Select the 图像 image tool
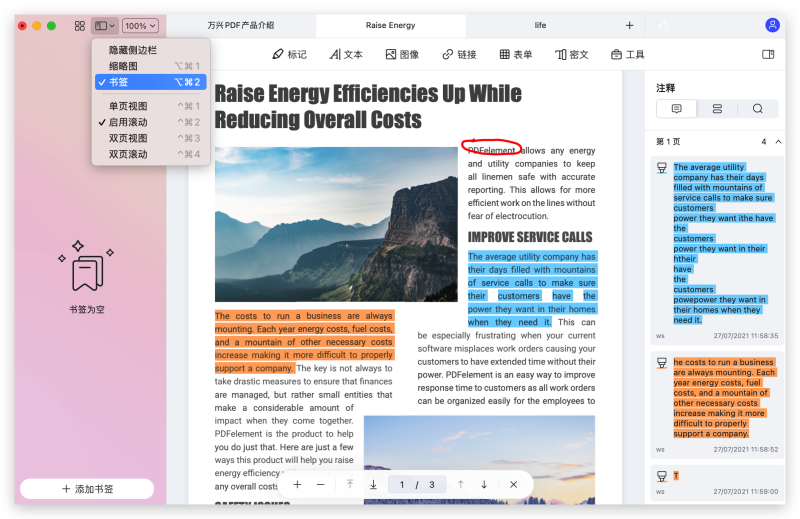The image size is (800, 519). pos(402,54)
